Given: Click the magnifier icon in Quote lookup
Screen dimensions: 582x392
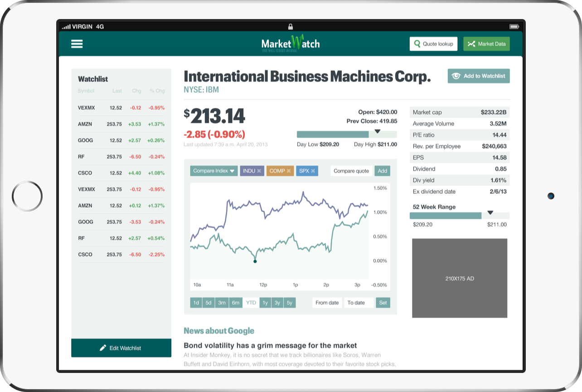Looking at the screenshot, I should [x=417, y=44].
